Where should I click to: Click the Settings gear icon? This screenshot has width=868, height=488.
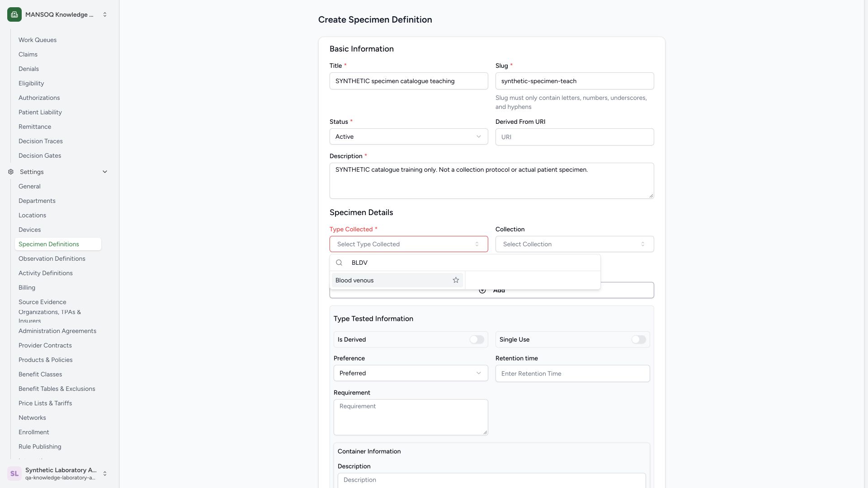(11, 172)
